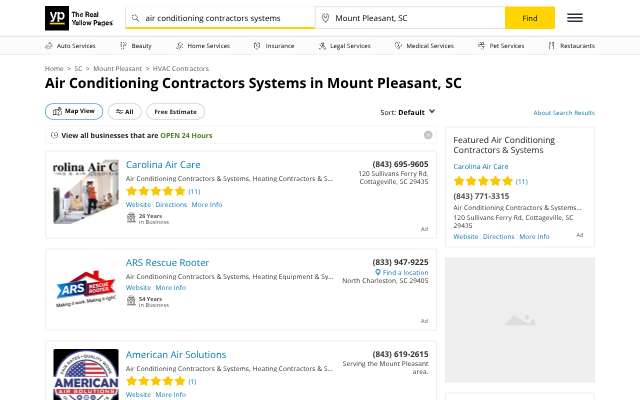Open featured sidebar More Info link
Viewport: 640px width, 400px height.
coord(534,236)
